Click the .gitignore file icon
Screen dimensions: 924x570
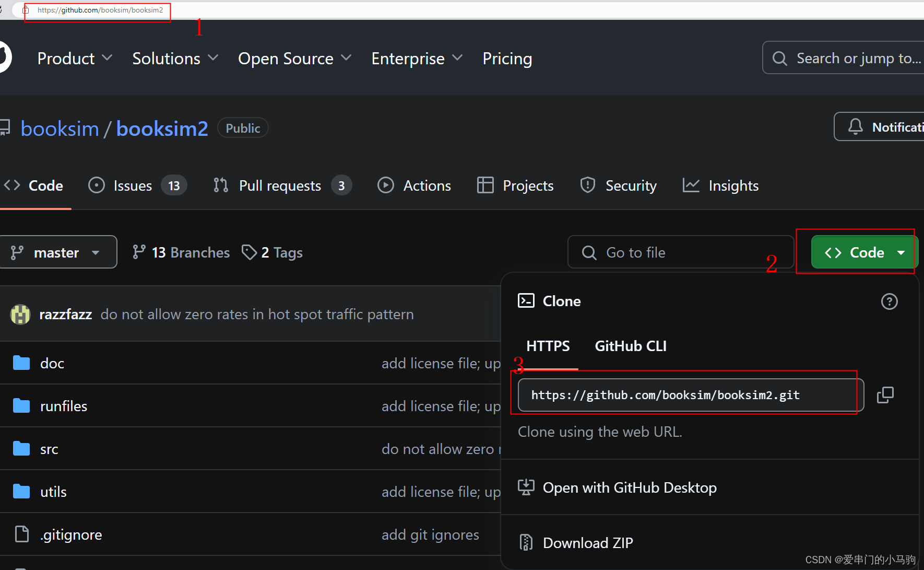coord(22,534)
